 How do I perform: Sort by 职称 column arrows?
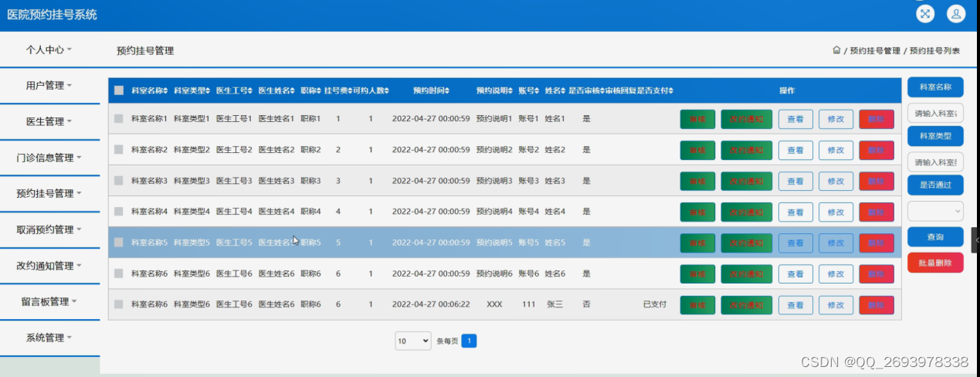pyautogui.click(x=319, y=90)
